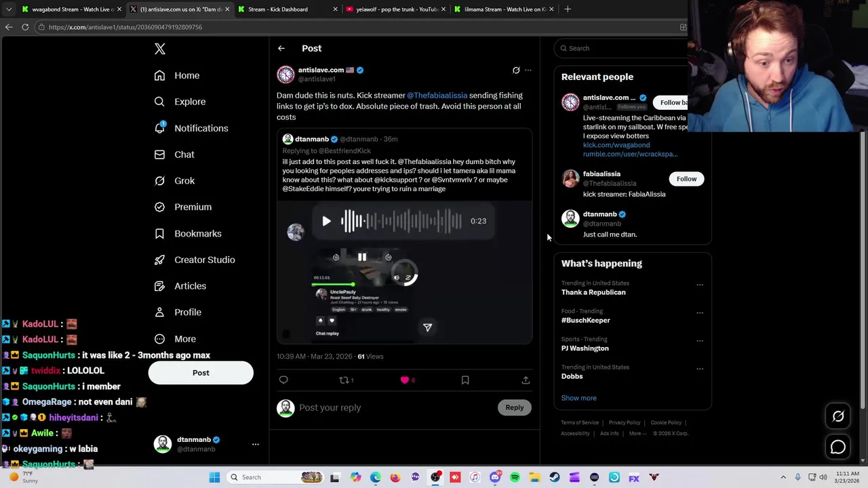Viewport: 868px width, 488px height.
Task: Open dtanmanb in Relevant people
Action: click(x=600, y=214)
